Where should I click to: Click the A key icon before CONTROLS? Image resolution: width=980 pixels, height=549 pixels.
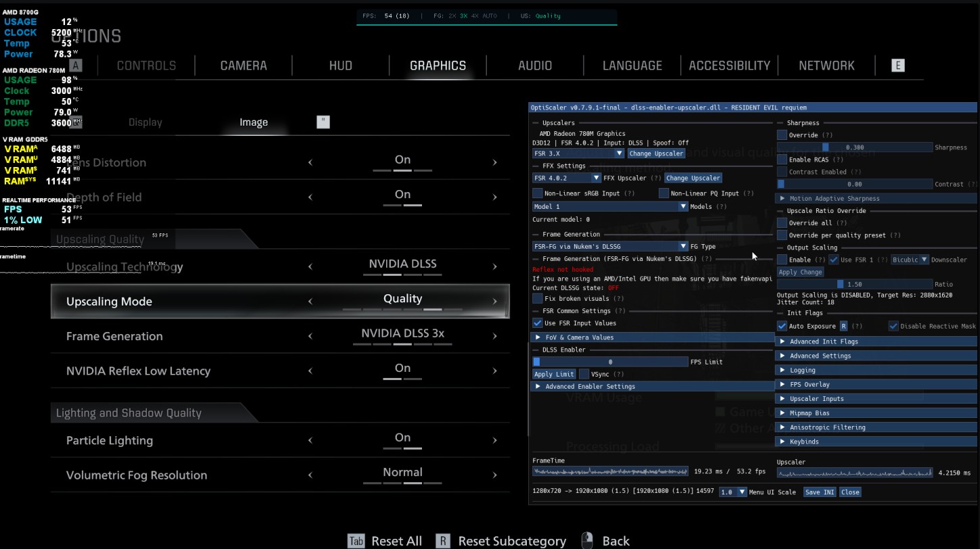[76, 66]
